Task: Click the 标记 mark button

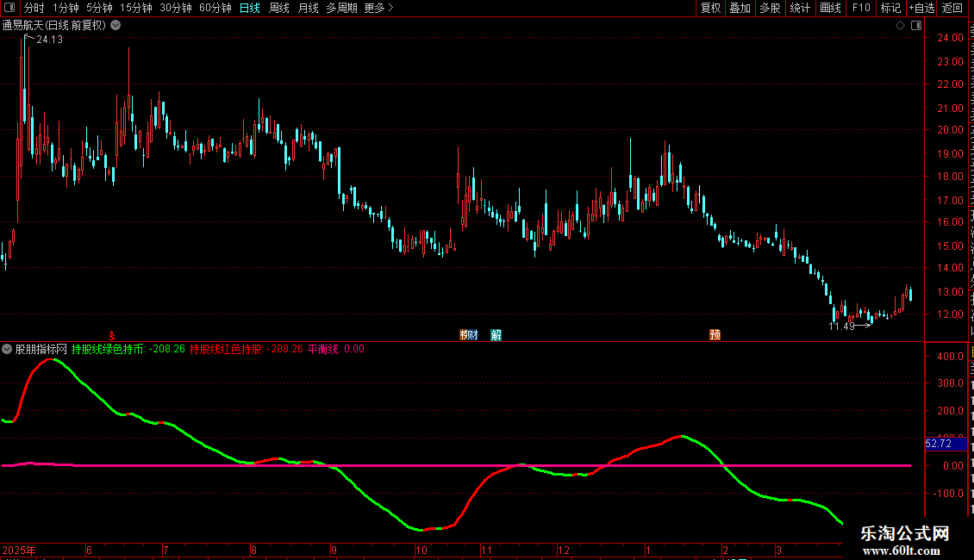Action: point(890,8)
